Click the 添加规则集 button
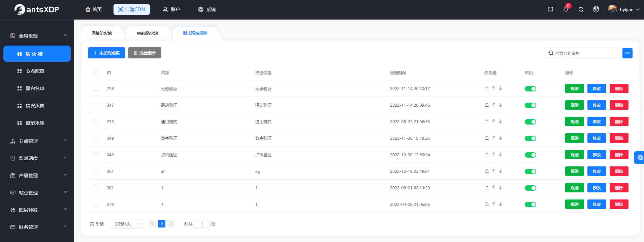The image size is (644, 242). click(x=106, y=53)
